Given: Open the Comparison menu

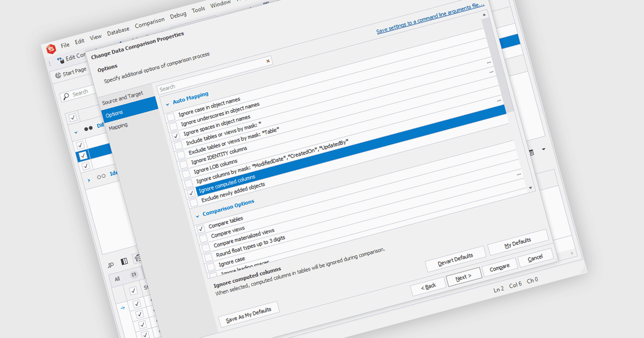Looking at the screenshot, I should coord(150,23).
